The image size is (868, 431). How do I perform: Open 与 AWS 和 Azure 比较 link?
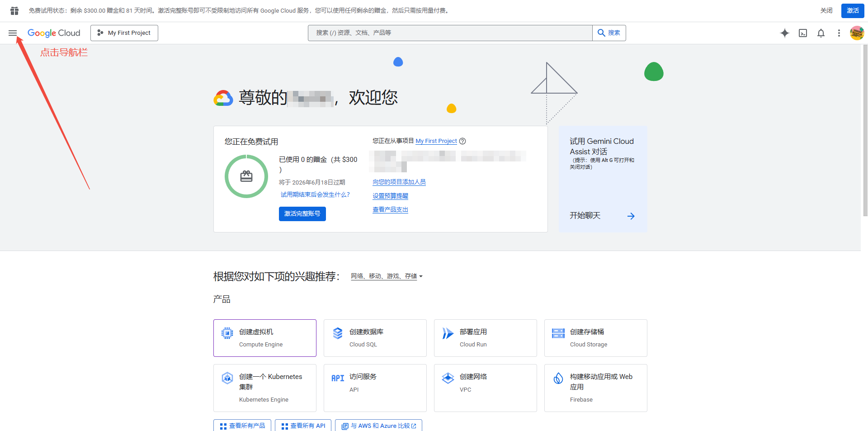(x=379, y=426)
